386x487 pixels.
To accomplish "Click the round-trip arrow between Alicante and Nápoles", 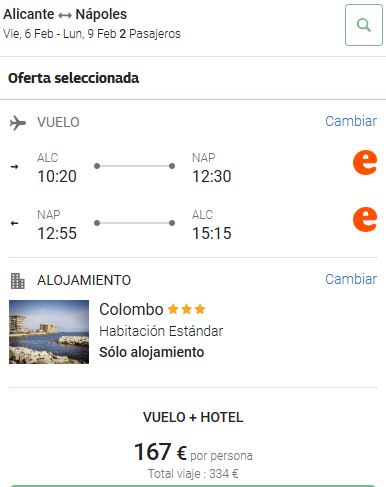I will coord(65,15).
